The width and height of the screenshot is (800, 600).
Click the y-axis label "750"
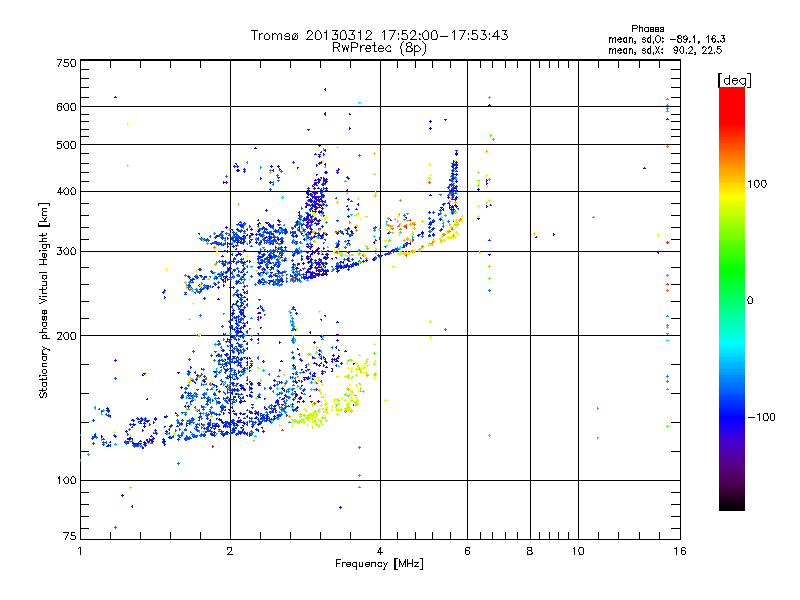(66, 63)
